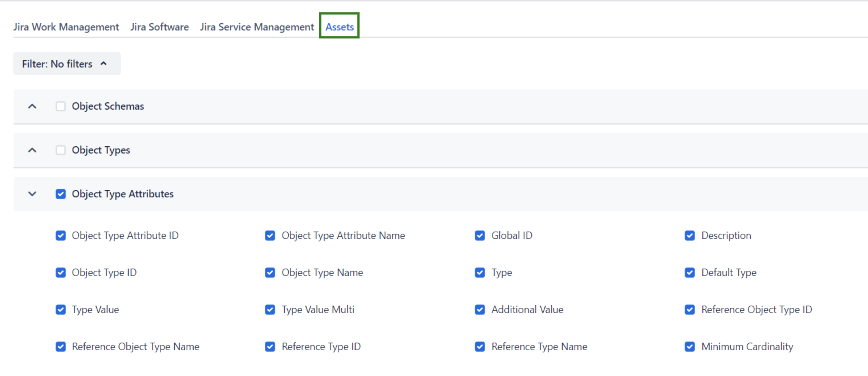868x376 pixels.
Task: Disable the Additional Value checkbox
Action: tap(480, 309)
